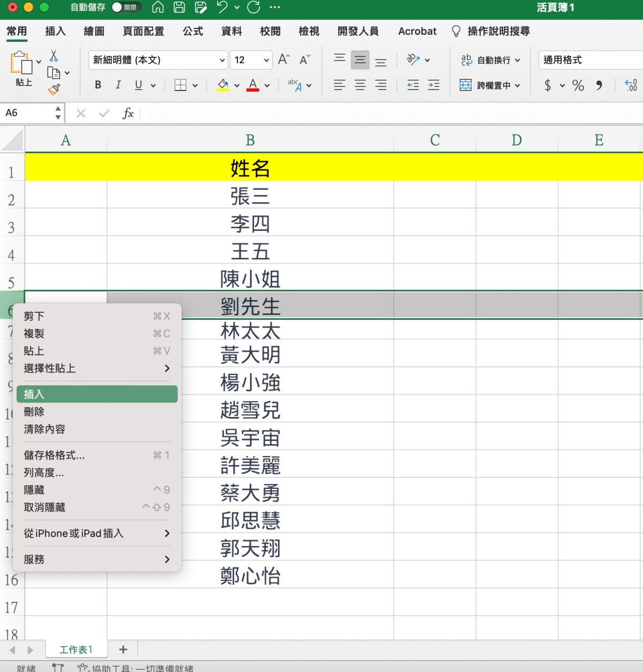Toggle the AutoSave switch
This screenshot has width=643, height=672.
point(125,8)
